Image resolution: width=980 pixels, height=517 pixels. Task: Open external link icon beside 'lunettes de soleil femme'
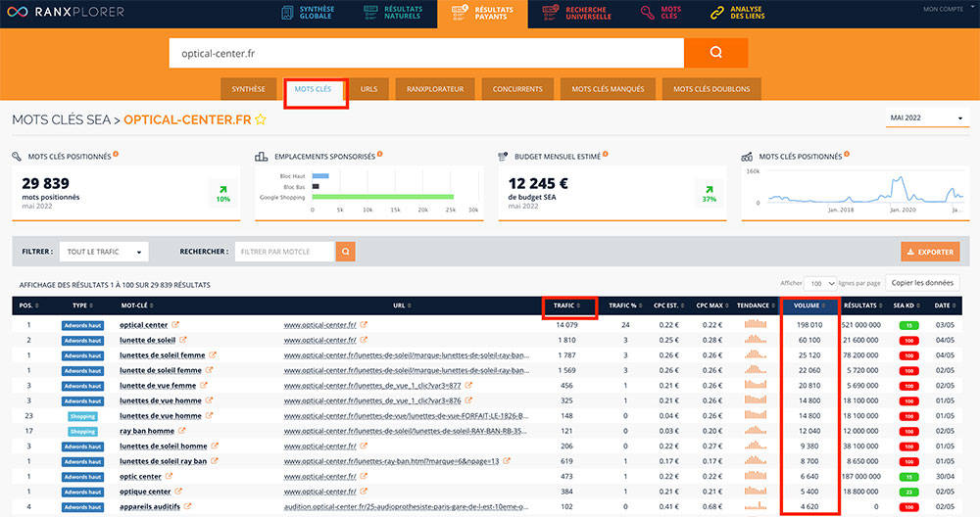tap(213, 354)
